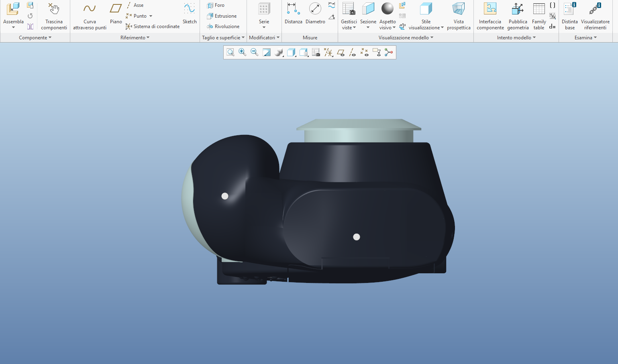Click the Repaint icon in graphics toolbar

267,53
